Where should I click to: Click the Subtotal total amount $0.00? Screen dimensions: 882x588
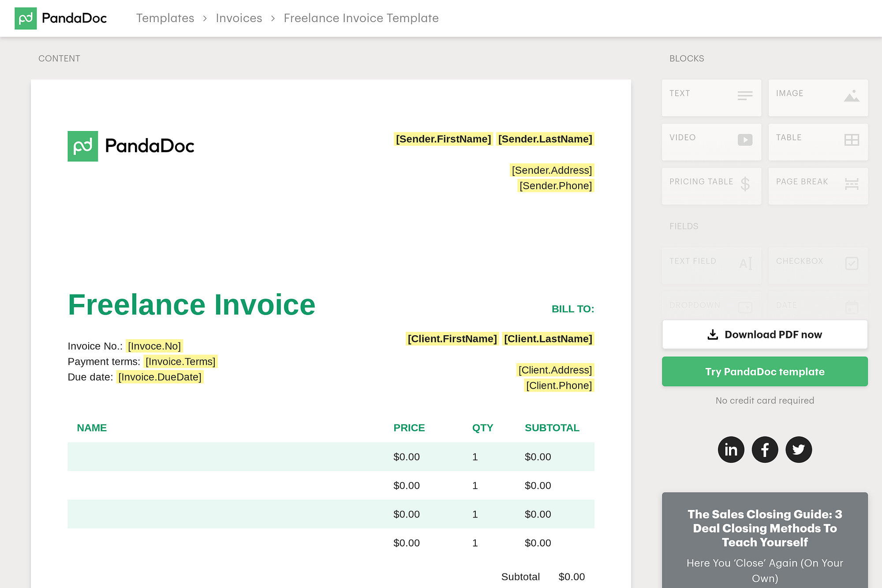[x=572, y=577]
